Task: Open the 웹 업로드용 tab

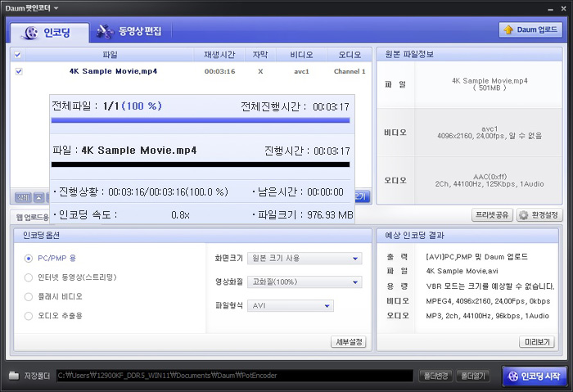Action: (32, 218)
